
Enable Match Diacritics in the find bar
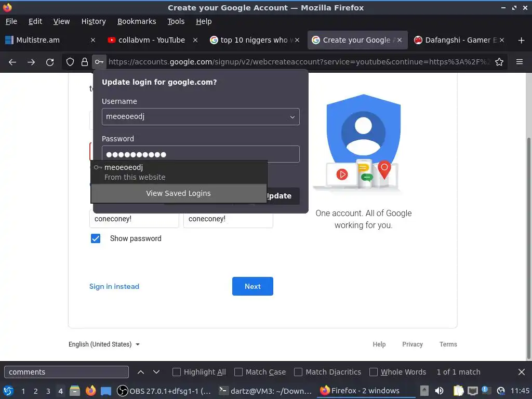[298, 372]
